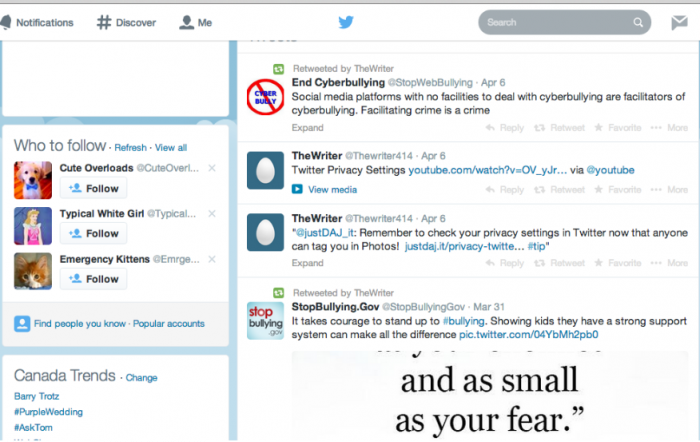Open #PurpleWedding trend
Image resolution: width=700 pixels, height=442 pixels.
48,412
